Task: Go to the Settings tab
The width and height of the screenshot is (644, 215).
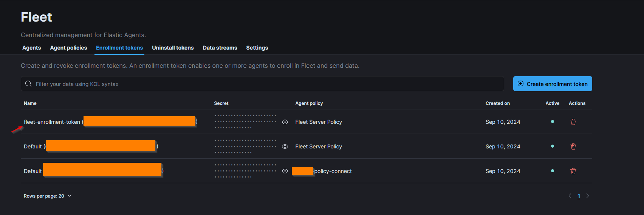Action: coord(257,48)
